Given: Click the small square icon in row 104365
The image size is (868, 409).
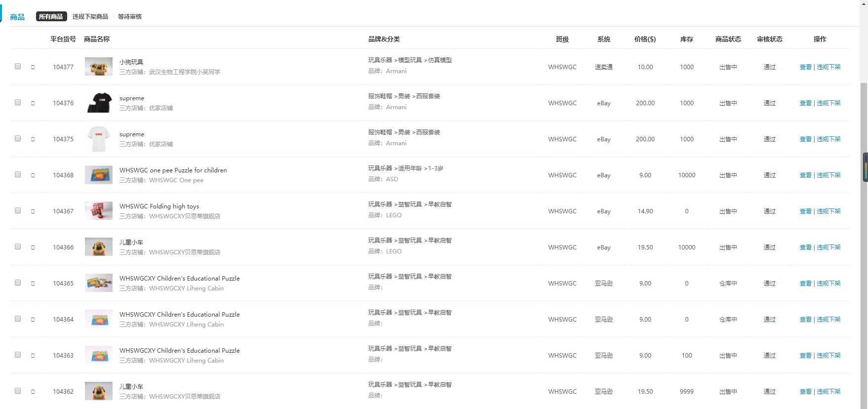Looking at the screenshot, I should pyautogui.click(x=33, y=284).
